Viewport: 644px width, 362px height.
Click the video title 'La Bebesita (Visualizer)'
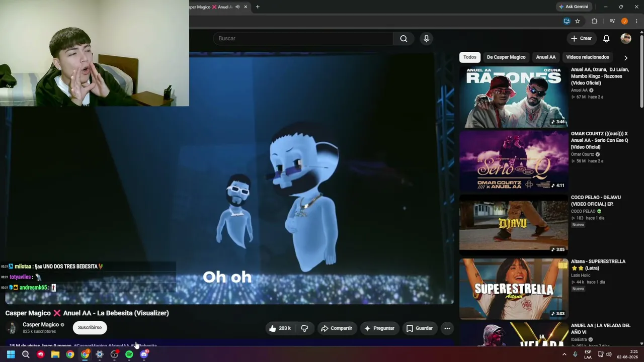coord(87,313)
